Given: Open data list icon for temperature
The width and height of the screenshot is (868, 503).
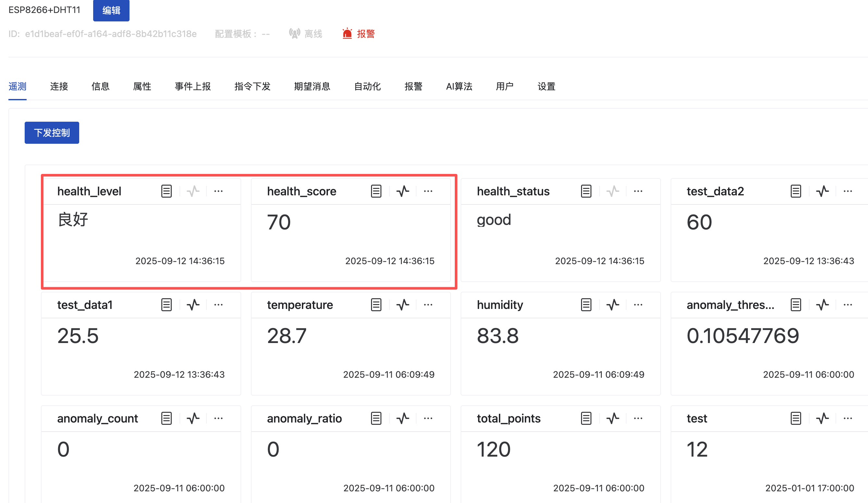Looking at the screenshot, I should pyautogui.click(x=376, y=305).
